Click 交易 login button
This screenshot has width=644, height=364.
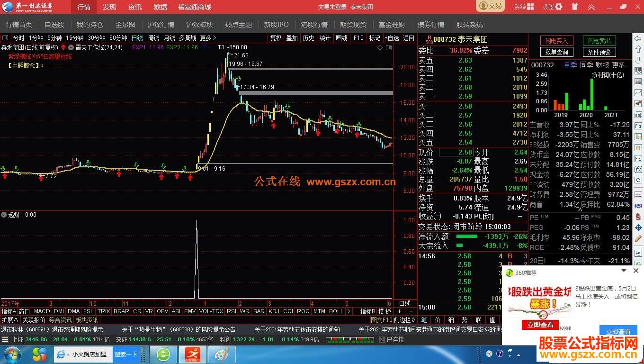click(490, 6)
